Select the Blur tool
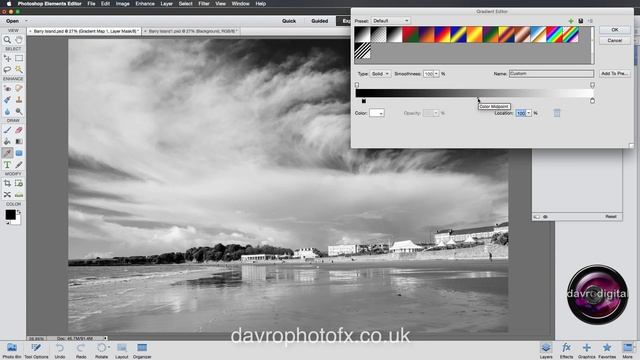 coord(7,111)
